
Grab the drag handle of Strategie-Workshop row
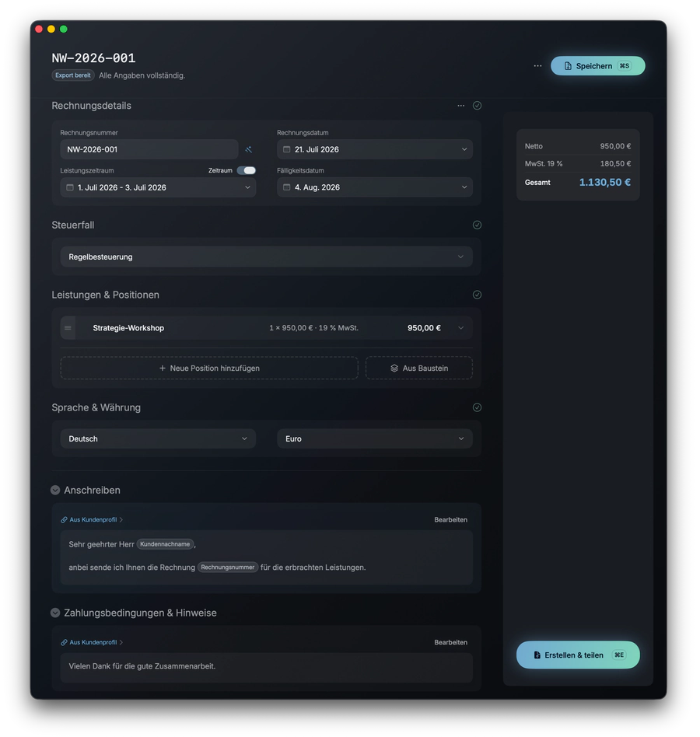[x=68, y=328]
